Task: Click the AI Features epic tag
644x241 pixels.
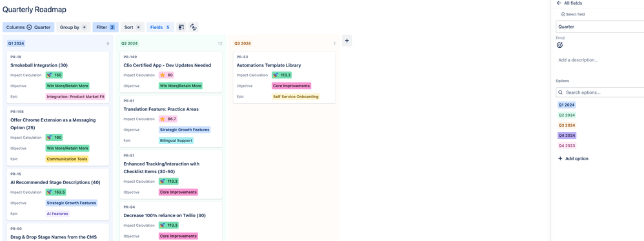Action: pyautogui.click(x=57, y=214)
